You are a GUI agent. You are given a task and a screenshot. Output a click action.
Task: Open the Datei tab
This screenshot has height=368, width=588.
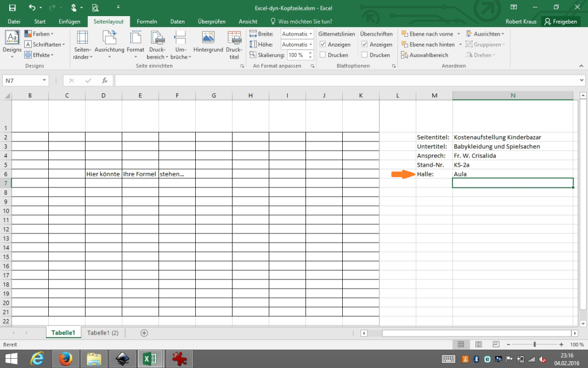14,21
